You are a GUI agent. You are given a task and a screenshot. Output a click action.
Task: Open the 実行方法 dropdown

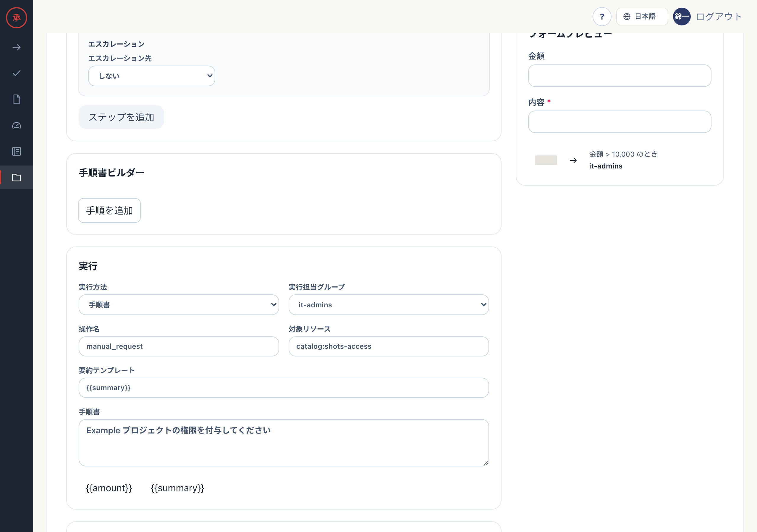(179, 304)
